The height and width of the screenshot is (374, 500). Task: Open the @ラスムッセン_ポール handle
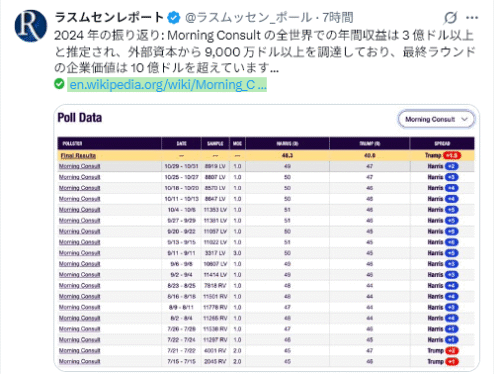pyautogui.click(x=248, y=17)
